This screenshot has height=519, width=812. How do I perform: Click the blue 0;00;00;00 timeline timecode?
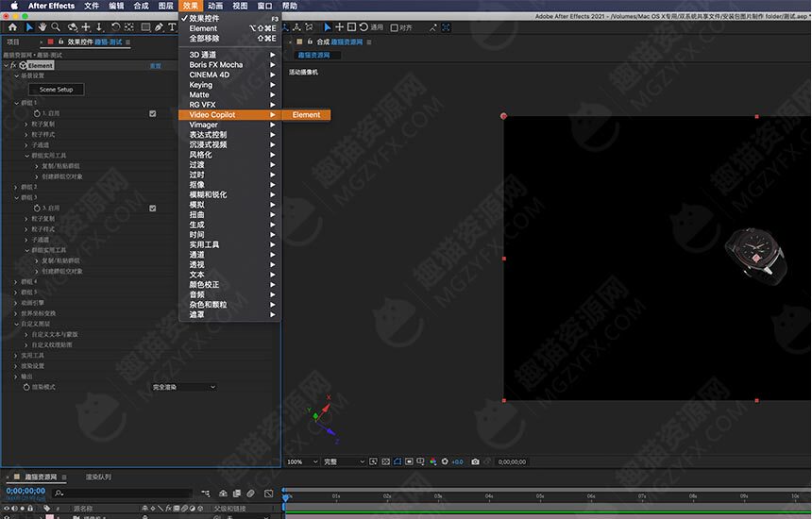coord(25,491)
